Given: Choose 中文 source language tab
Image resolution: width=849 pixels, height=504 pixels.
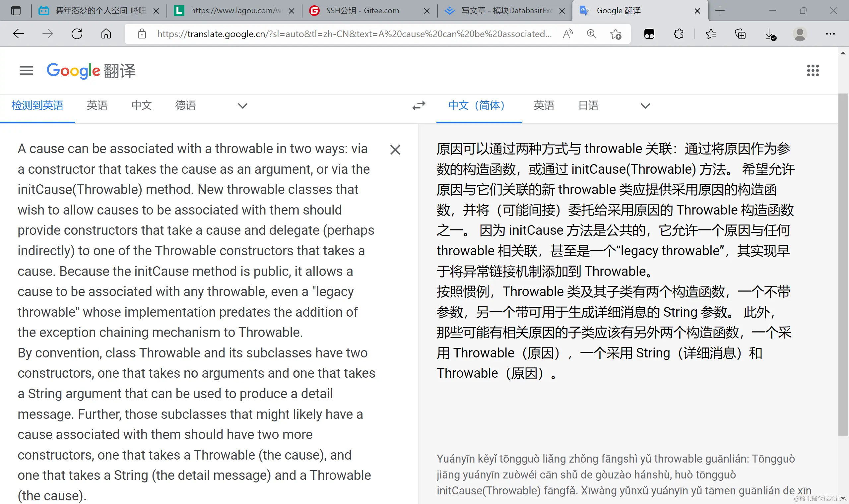Looking at the screenshot, I should pyautogui.click(x=141, y=106).
